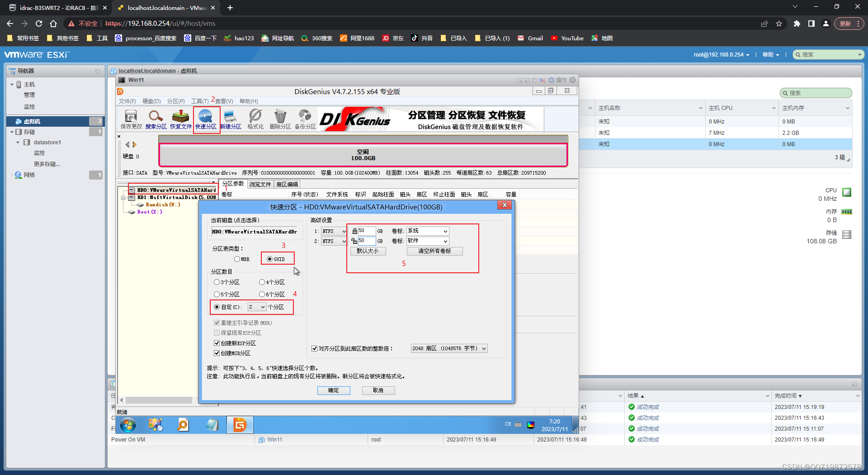Switch to 浏览文件 tab
The width and height of the screenshot is (868, 475).
[x=260, y=185]
